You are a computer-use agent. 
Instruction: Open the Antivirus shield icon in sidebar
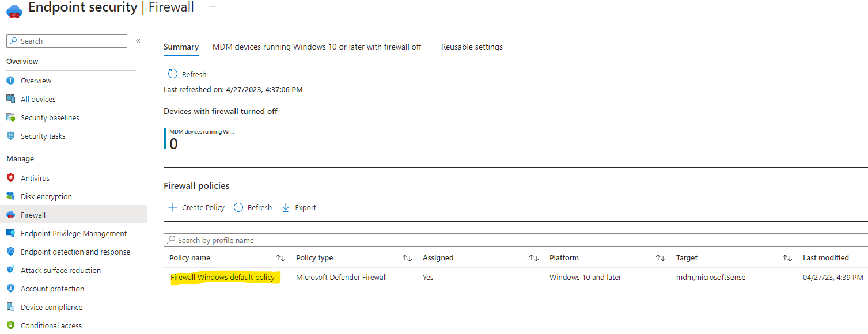click(x=10, y=178)
